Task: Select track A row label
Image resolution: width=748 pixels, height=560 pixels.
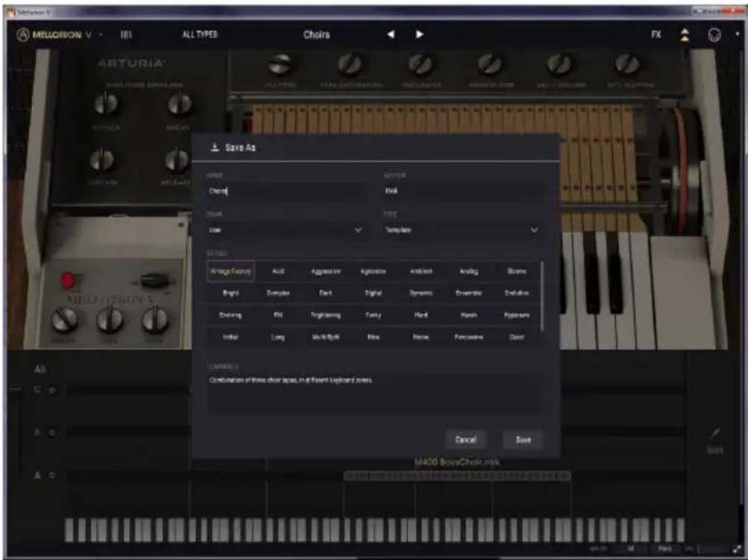Action: tap(37, 475)
